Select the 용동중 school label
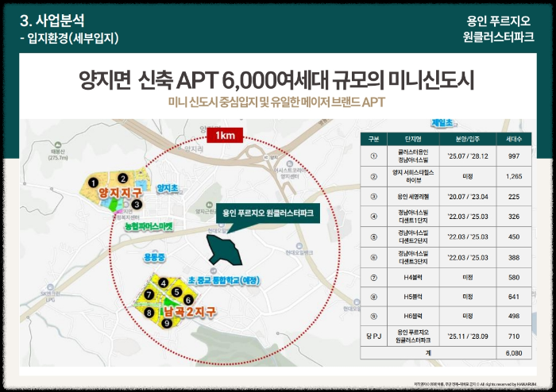This screenshot has height=392, width=556. click(154, 257)
